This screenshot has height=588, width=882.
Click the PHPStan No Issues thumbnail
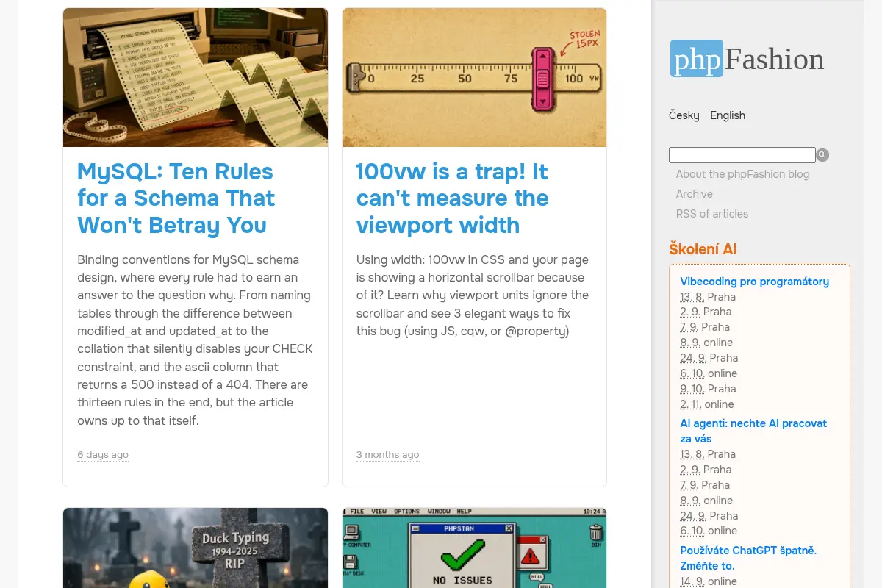(474, 548)
